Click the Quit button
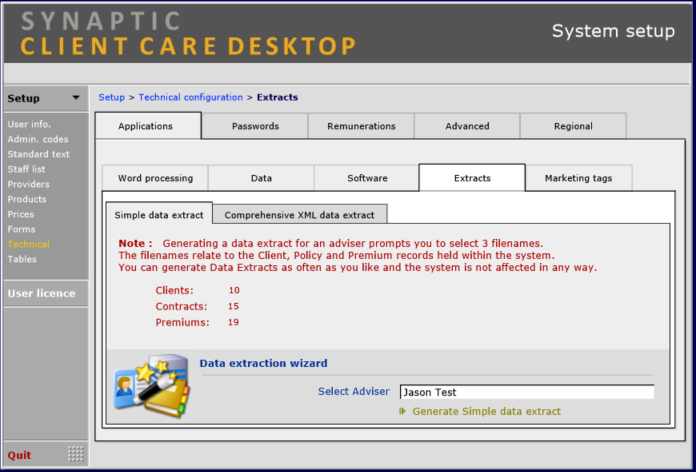The height and width of the screenshot is (472, 696). point(19,455)
